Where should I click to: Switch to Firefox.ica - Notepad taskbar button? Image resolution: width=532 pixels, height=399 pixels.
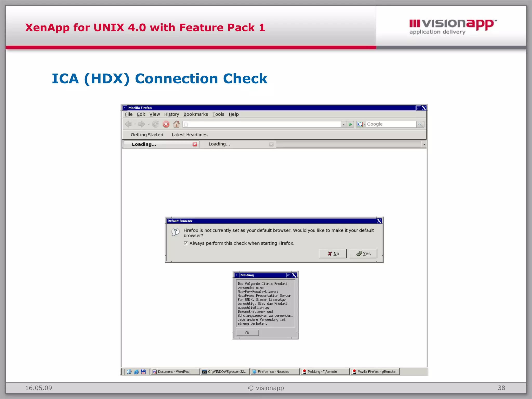[275, 372]
